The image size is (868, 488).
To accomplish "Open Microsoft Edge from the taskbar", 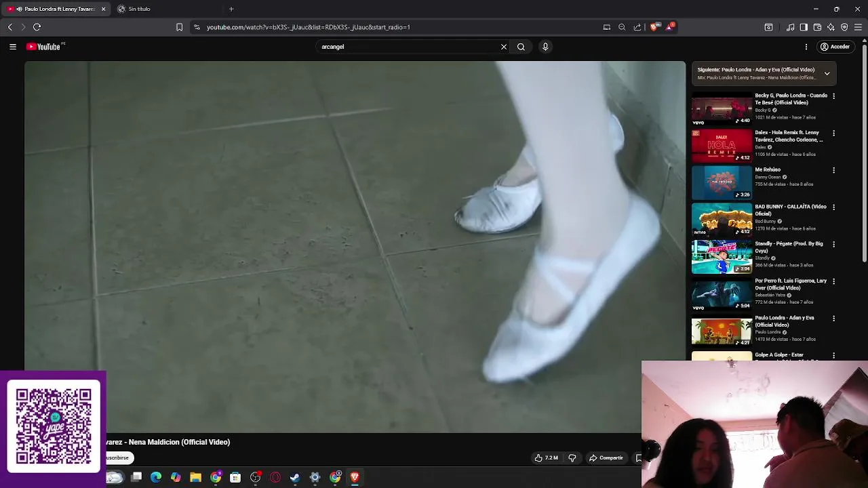I will tap(156, 478).
